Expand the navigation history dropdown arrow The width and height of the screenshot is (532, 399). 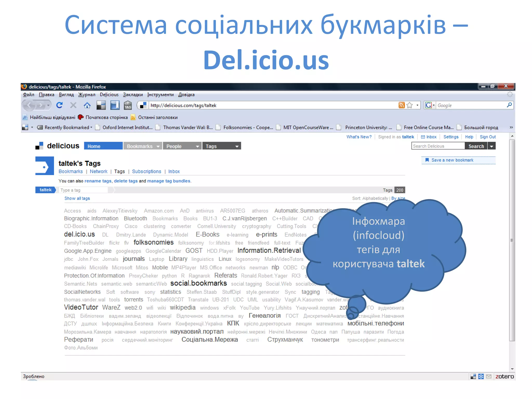[48, 105]
